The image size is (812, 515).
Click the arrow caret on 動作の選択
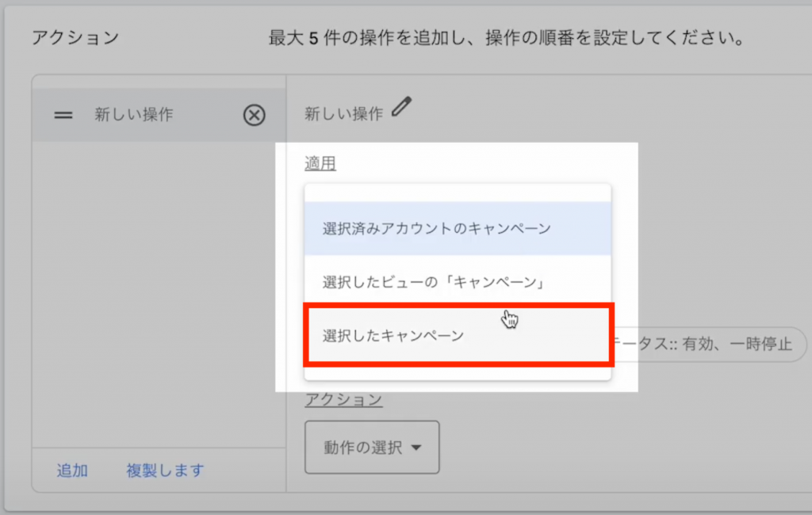point(416,448)
